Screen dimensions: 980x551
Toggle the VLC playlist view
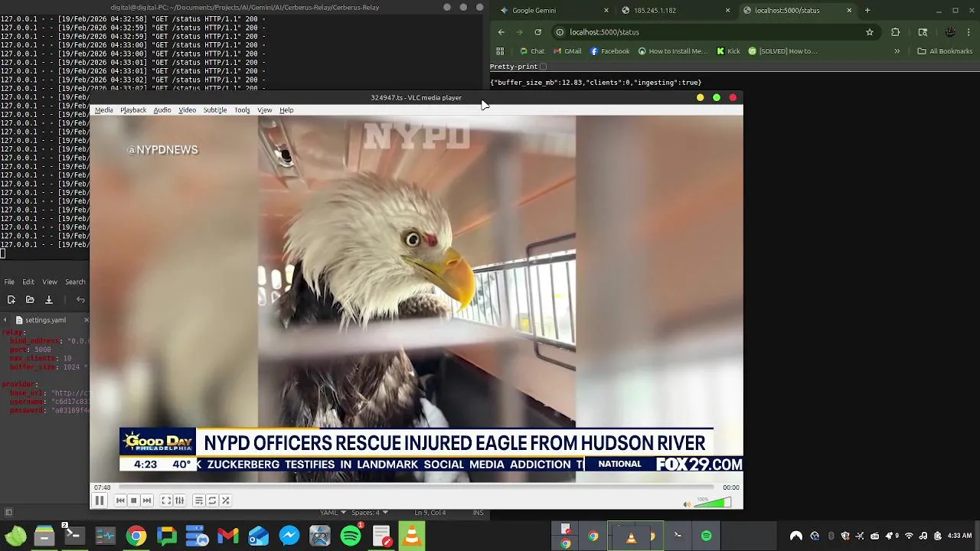198,500
